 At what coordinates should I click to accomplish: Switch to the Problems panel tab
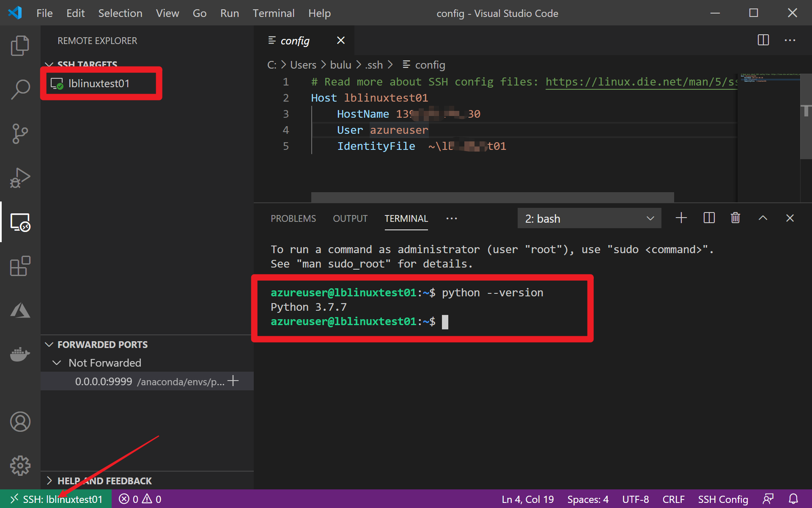click(293, 218)
